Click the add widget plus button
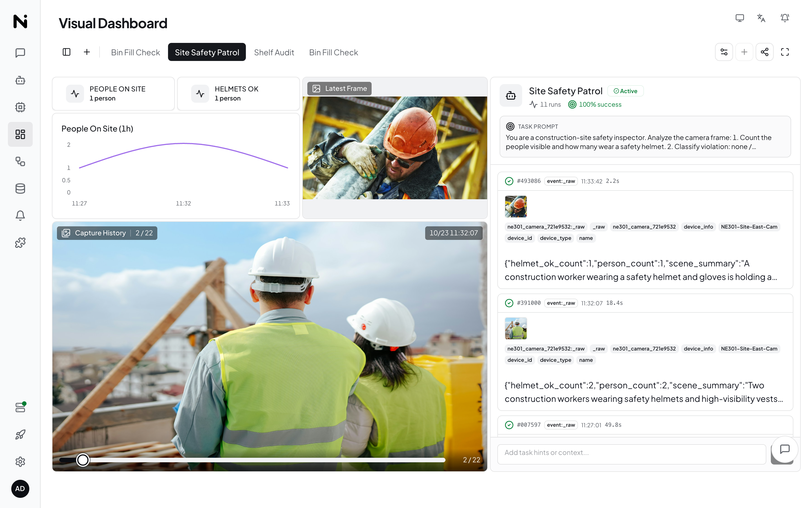This screenshot has width=812, height=508. point(744,52)
